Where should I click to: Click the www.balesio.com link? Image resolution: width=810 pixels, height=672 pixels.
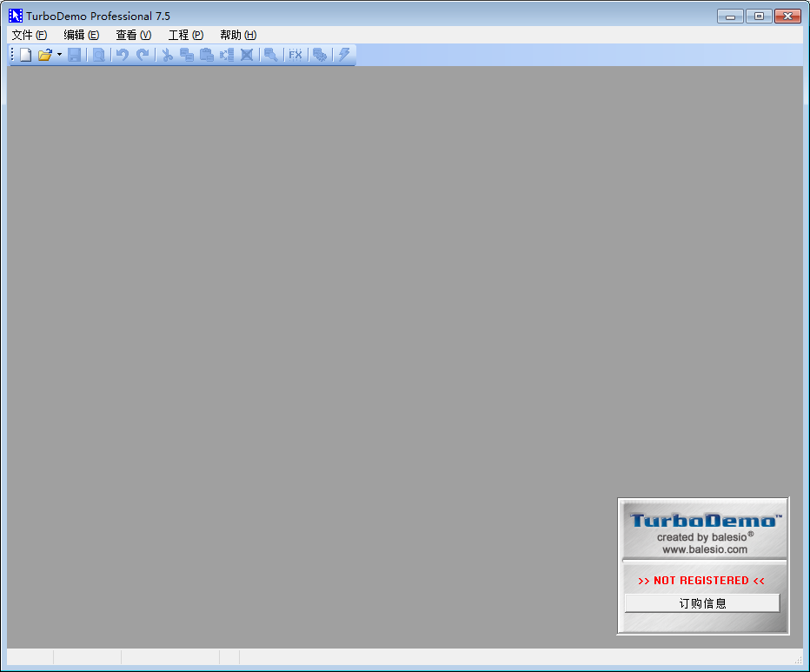705,549
